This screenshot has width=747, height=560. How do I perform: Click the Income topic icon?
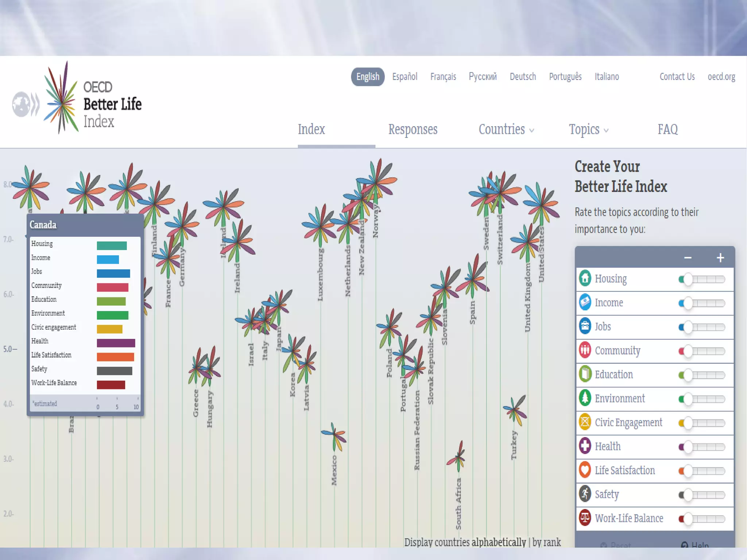pos(585,303)
